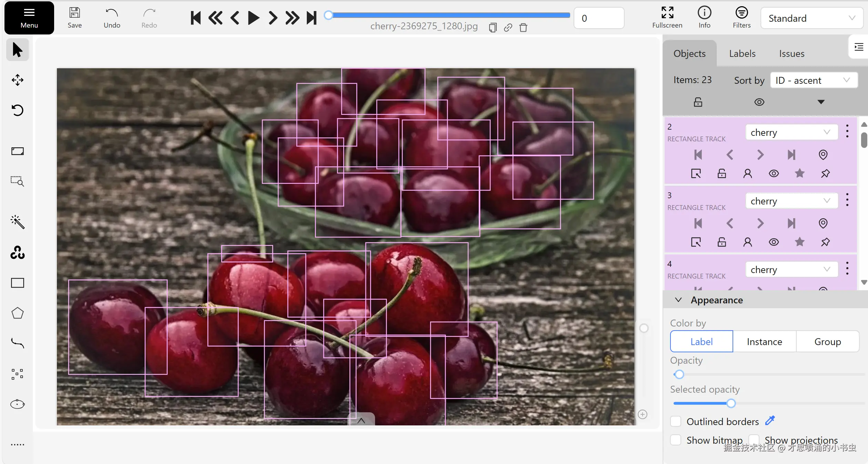
Task: Enable the Outlined borders checkbox
Action: pos(676,421)
